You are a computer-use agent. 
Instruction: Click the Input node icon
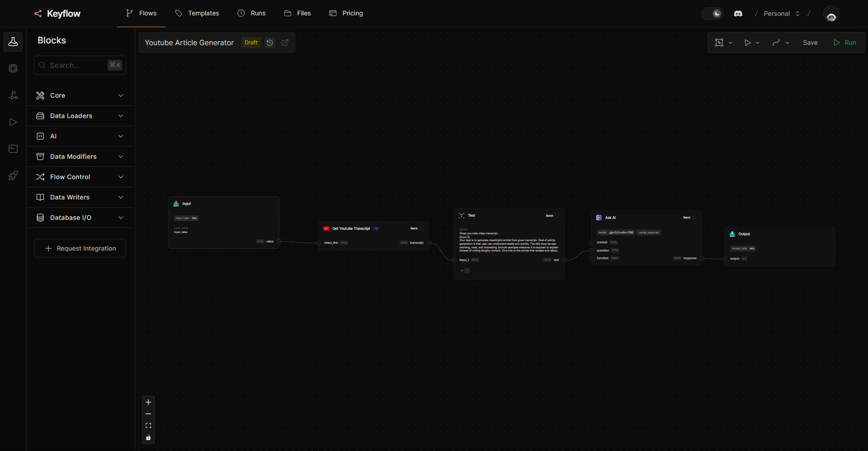tap(176, 204)
